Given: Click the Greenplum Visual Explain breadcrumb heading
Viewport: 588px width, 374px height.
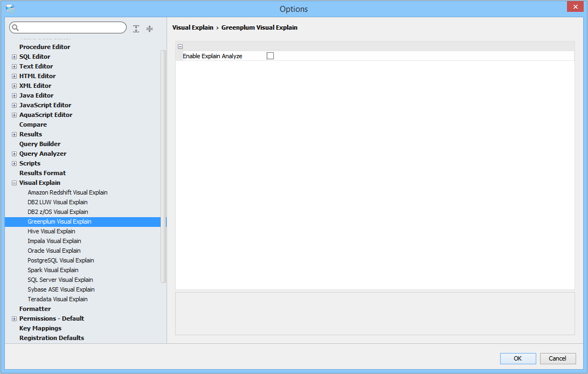Looking at the screenshot, I should tap(259, 27).
